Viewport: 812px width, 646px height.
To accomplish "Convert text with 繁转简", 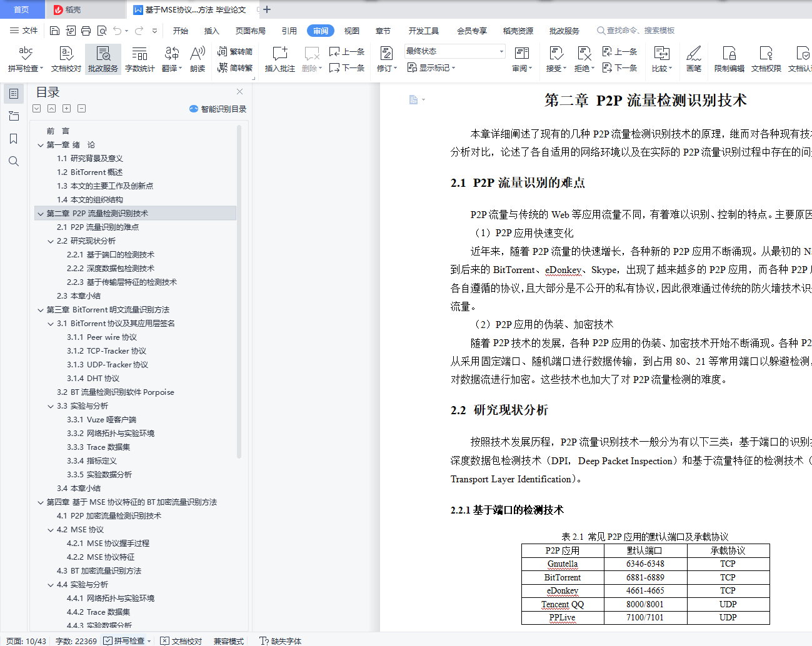I will [x=235, y=51].
